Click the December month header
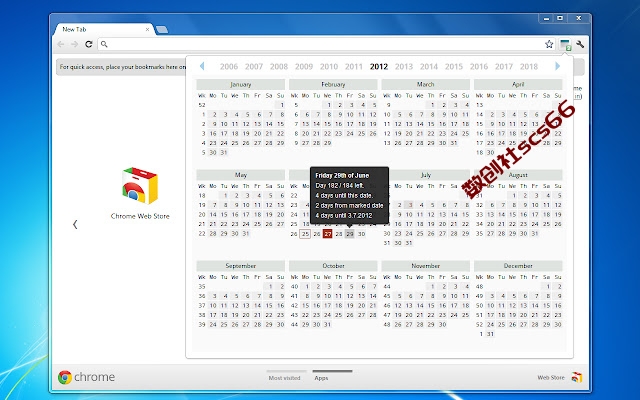 (x=518, y=266)
